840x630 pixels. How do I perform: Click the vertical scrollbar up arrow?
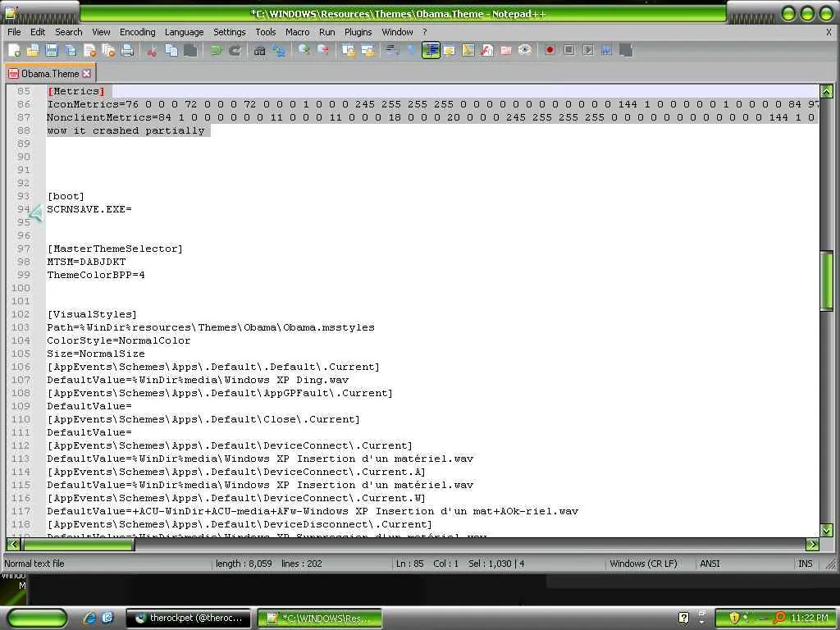(x=827, y=91)
